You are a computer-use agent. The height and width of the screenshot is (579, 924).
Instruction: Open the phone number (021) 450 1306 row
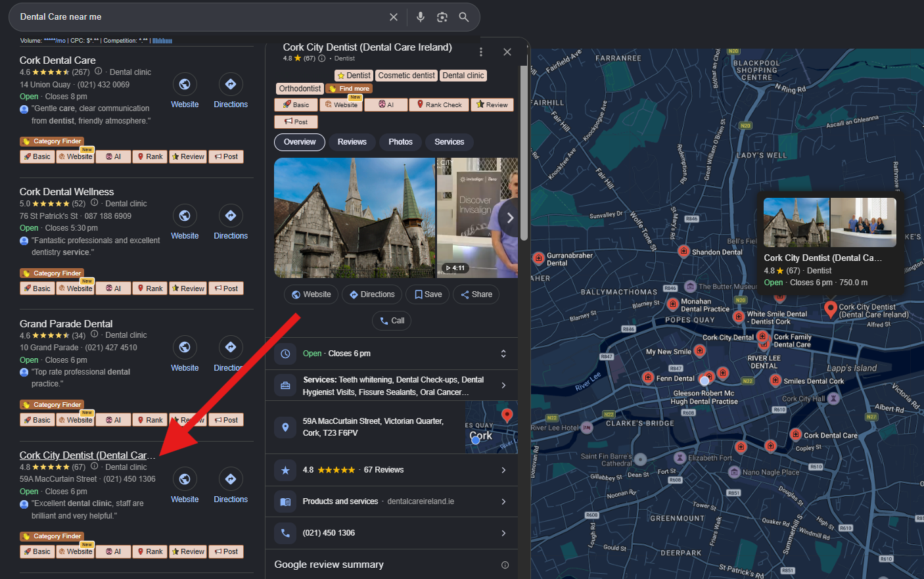[x=392, y=533]
